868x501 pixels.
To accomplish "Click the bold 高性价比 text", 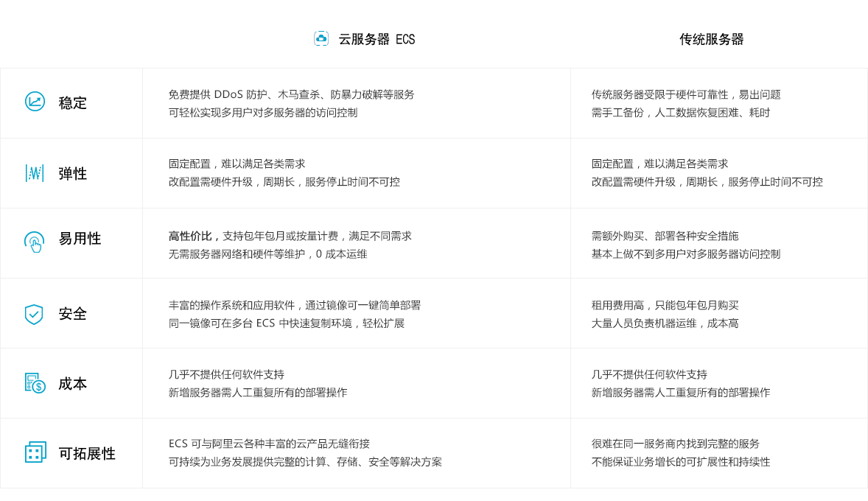I will [x=193, y=236].
